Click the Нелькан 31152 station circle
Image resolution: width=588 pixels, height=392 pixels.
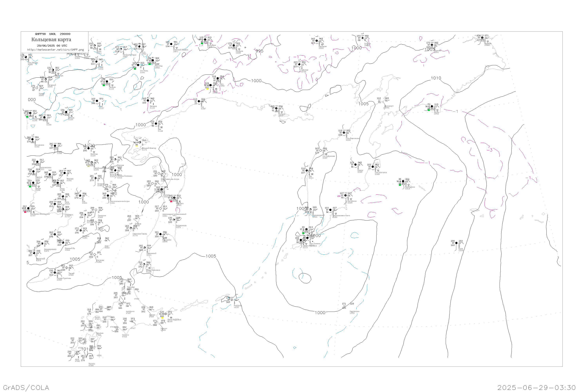click(148, 101)
